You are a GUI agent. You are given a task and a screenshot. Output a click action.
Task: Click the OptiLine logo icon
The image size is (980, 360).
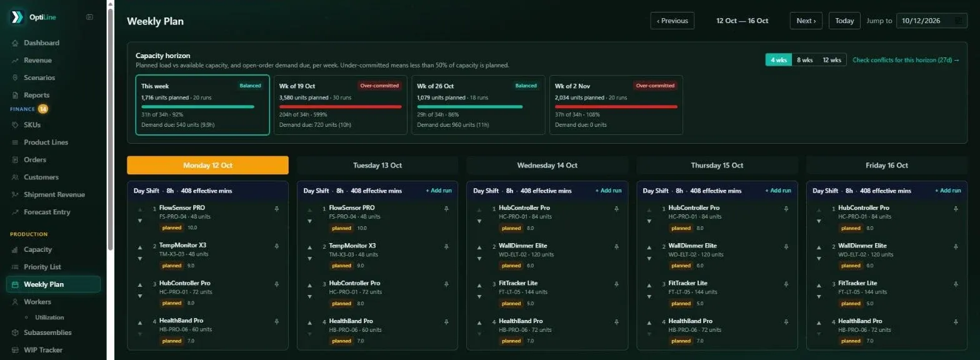[17, 17]
